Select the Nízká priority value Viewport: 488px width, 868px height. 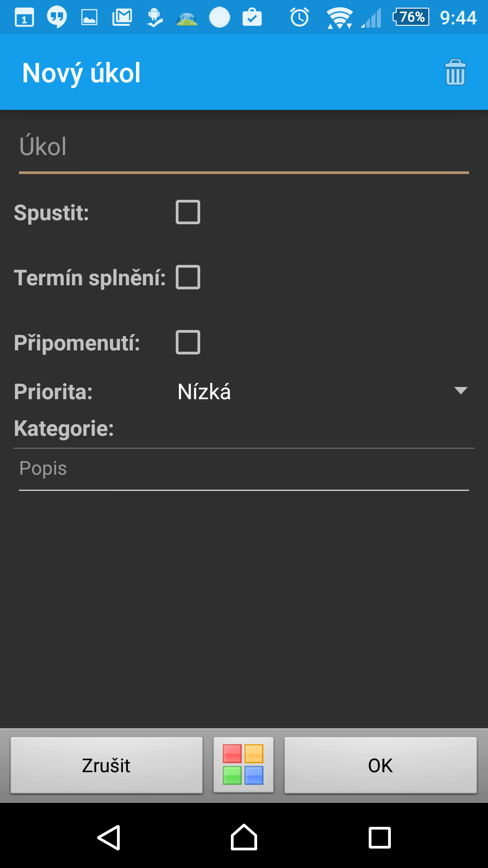point(204,392)
